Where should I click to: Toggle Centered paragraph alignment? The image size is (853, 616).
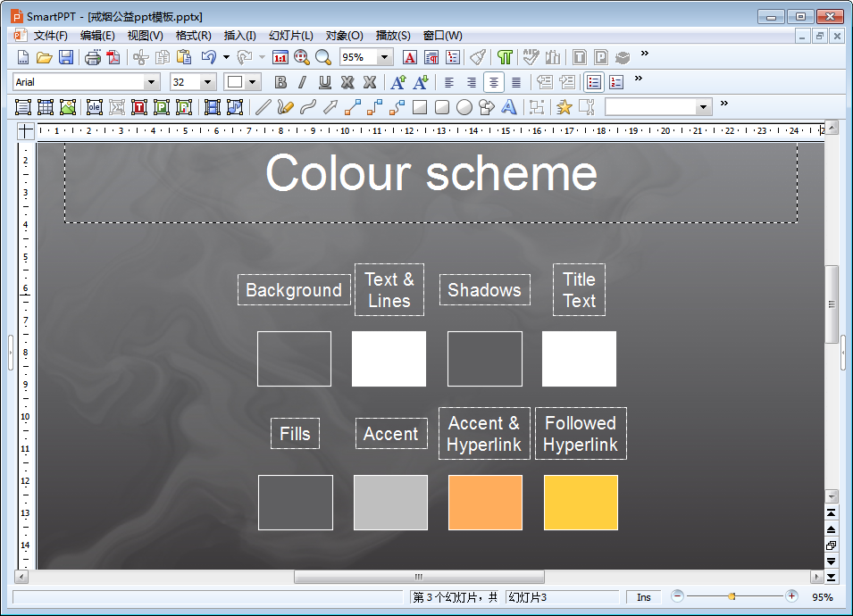(493, 82)
